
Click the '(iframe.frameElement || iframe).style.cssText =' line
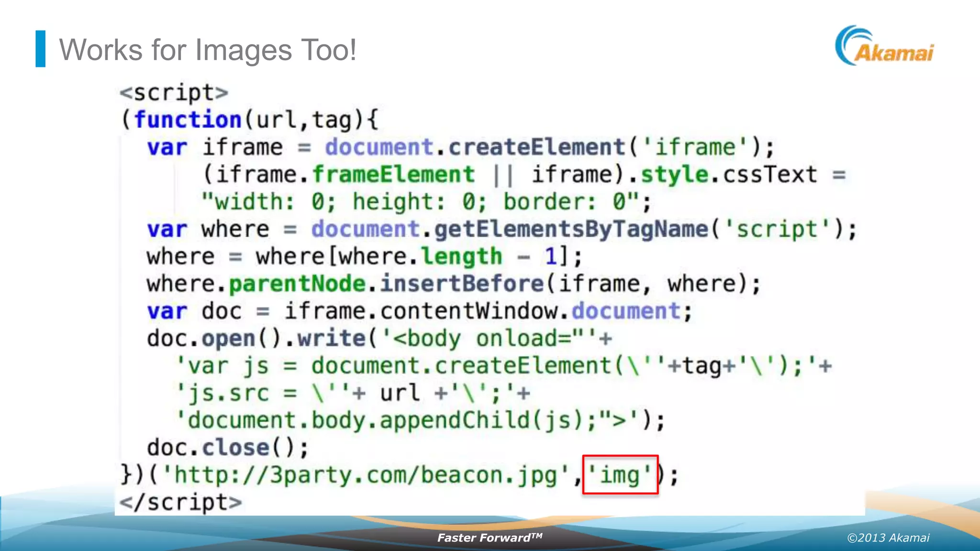pyautogui.click(x=524, y=175)
